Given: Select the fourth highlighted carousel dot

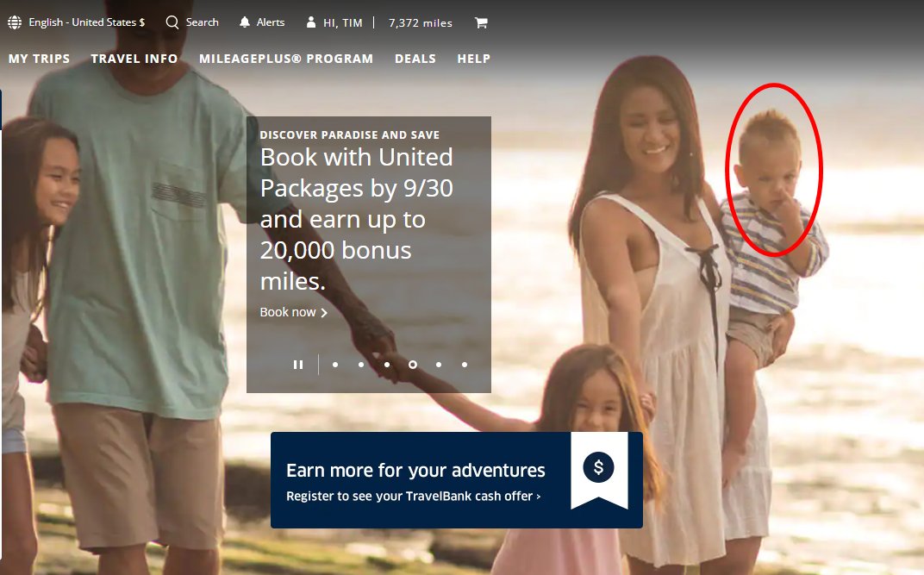Looking at the screenshot, I should [413, 365].
